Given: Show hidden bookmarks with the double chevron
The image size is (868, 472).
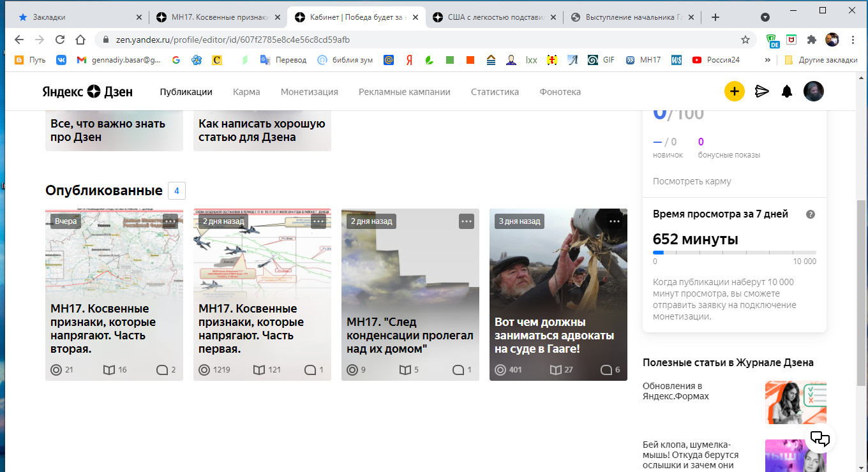Looking at the screenshot, I should coord(768,60).
